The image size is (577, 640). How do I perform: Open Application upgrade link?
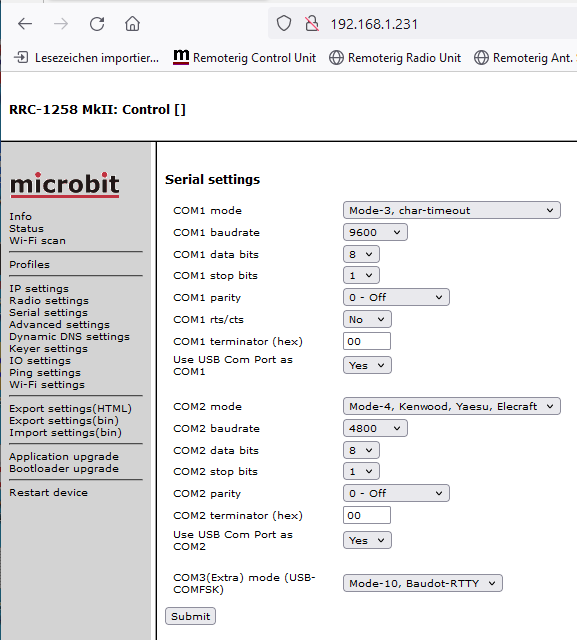coord(64,456)
